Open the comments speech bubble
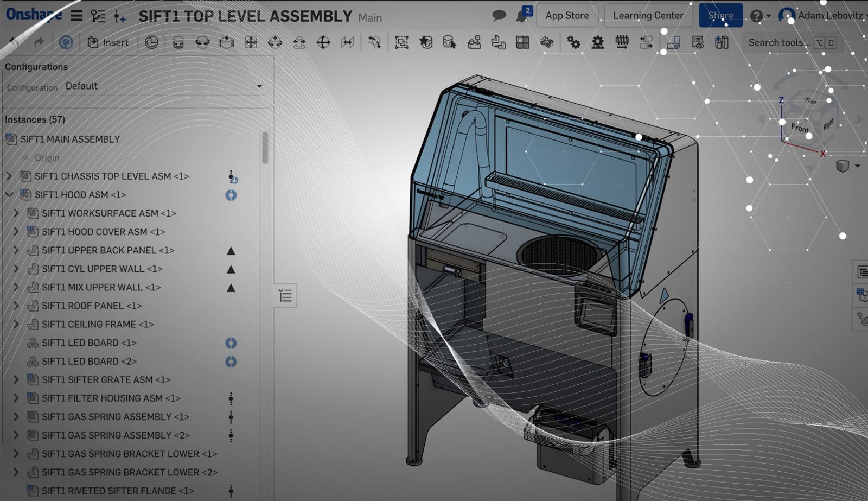This screenshot has width=868, height=501. (499, 16)
